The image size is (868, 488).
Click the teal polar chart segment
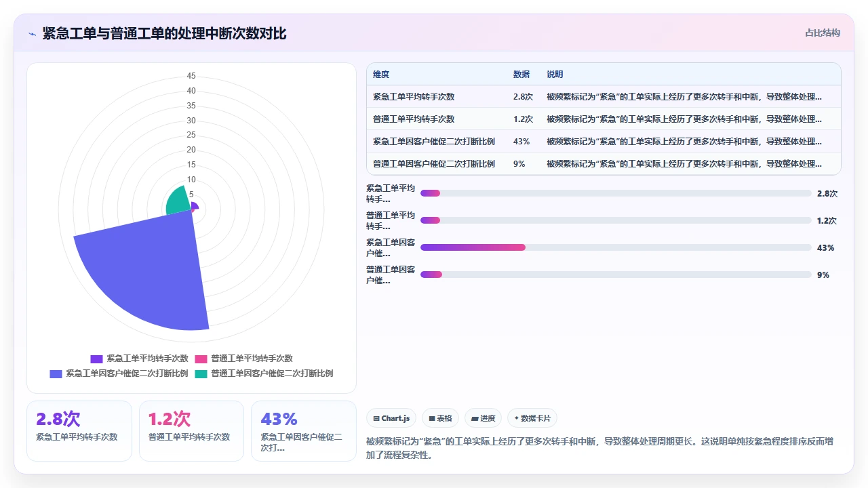click(x=178, y=201)
